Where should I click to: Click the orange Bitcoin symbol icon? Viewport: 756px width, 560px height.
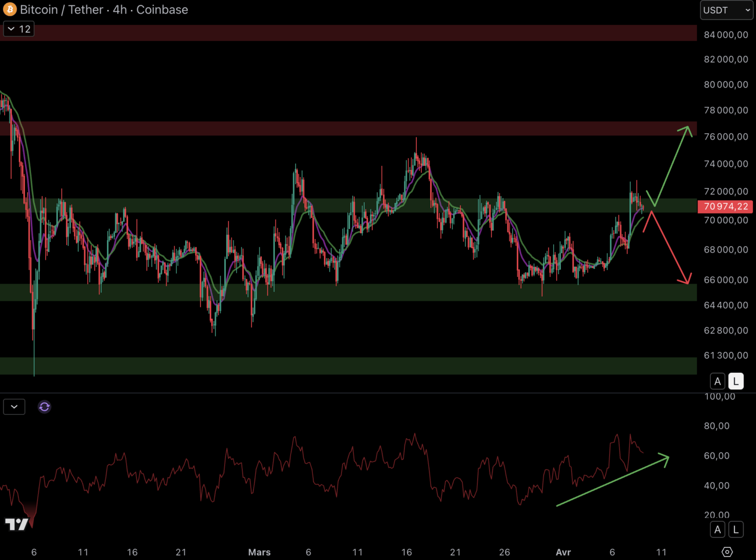click(x=9, y=9)
